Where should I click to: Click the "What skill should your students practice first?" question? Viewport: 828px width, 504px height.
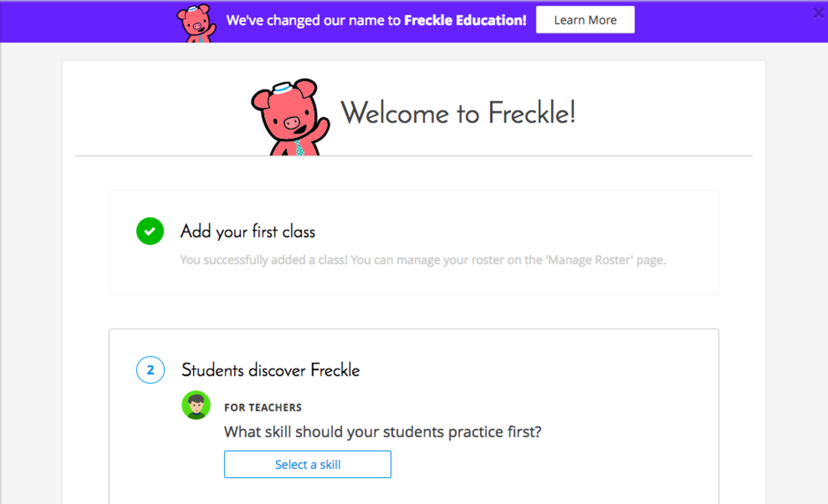tap(382, 432)
